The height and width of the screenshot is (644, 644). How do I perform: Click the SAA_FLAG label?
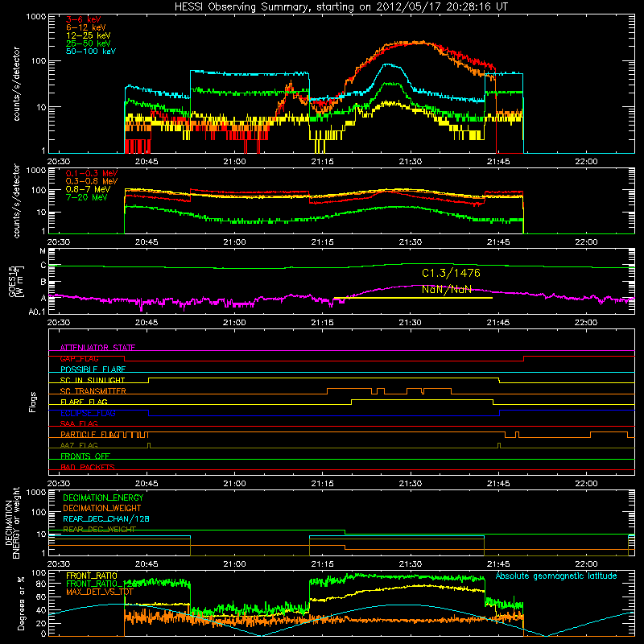pyautogui.click(x=79, y=423)
